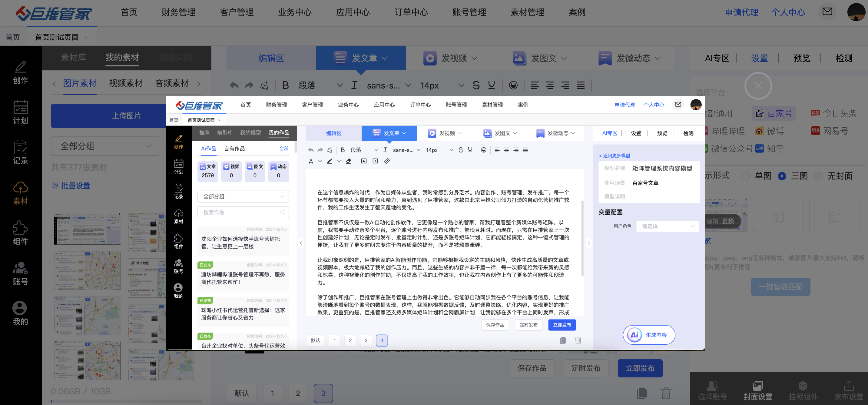This screenshot has width=868, height=405.
Task: Select the 三图 cover radio button
Action: [x=782, y=176]
